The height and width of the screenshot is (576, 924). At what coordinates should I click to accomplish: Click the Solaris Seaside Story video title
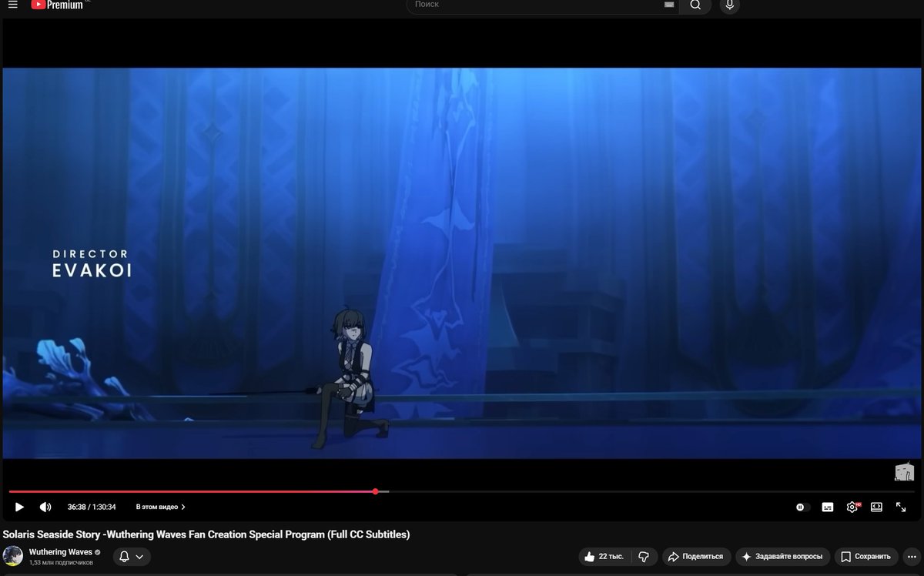click(x=206, y=534)
